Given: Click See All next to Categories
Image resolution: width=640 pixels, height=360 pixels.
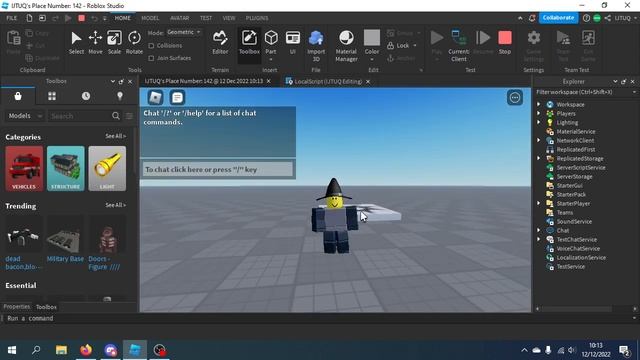Looking at the screenshot, I should (116, 136).
